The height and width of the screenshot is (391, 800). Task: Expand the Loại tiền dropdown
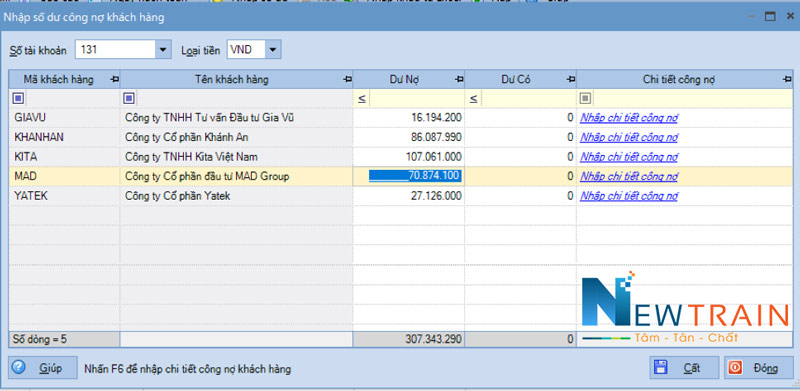(273, 50)
